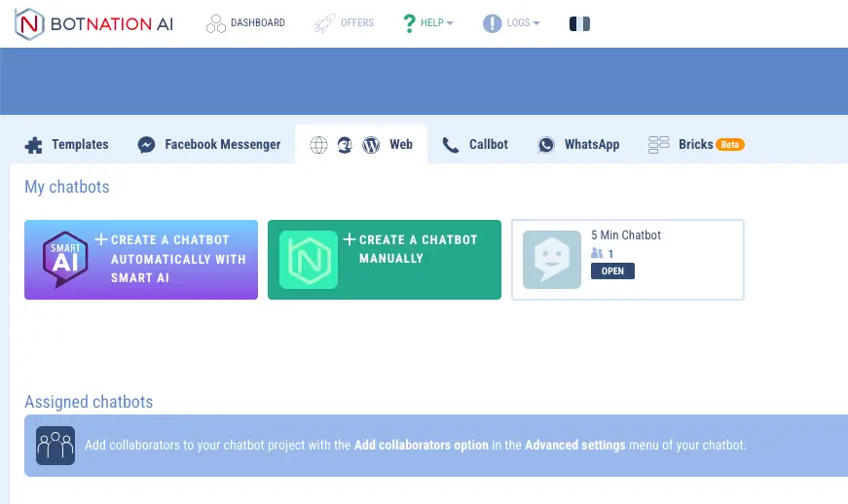
Task: Click the Logs exclamation mark icon
Action: [492, 23]
